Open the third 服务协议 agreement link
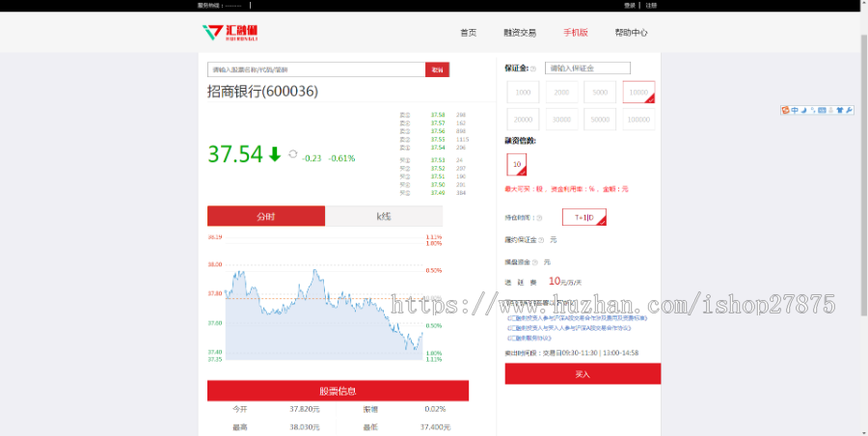 529,338
